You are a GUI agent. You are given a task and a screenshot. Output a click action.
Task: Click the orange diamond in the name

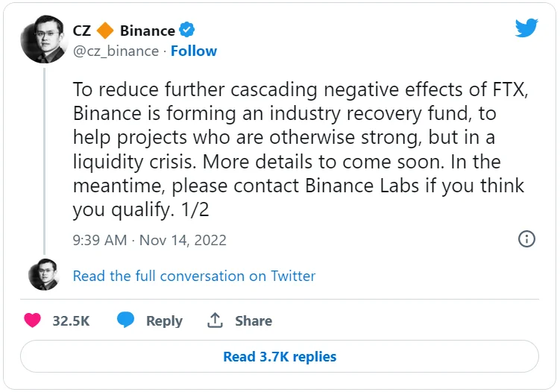[106, 31]
